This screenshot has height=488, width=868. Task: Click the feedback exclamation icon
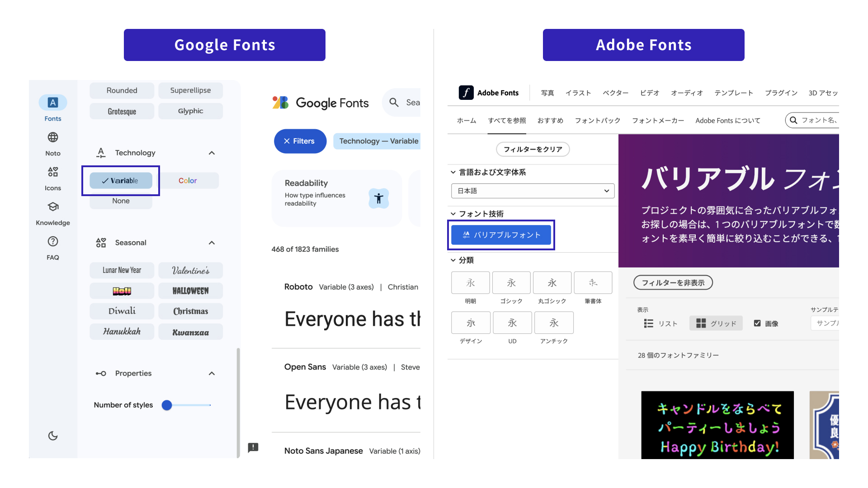253,447
